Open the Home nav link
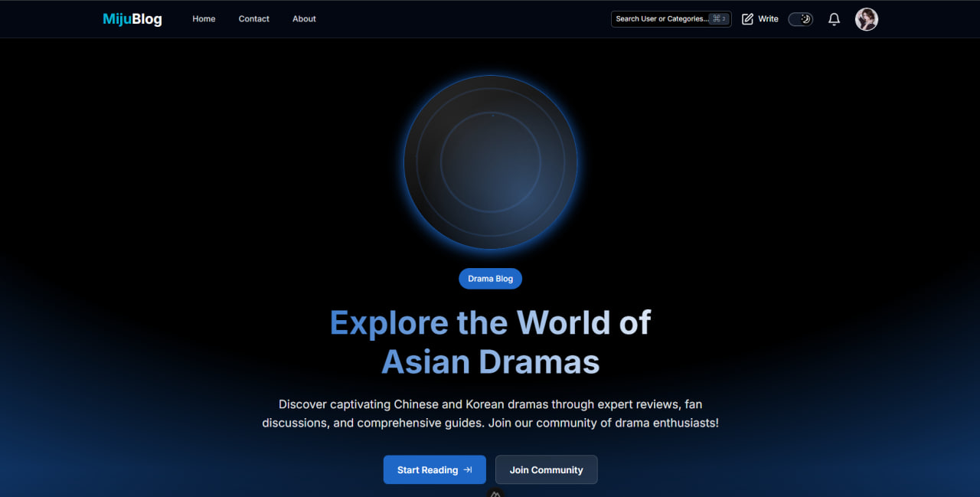This screenshot has width=980, height=497. (204, 19)
